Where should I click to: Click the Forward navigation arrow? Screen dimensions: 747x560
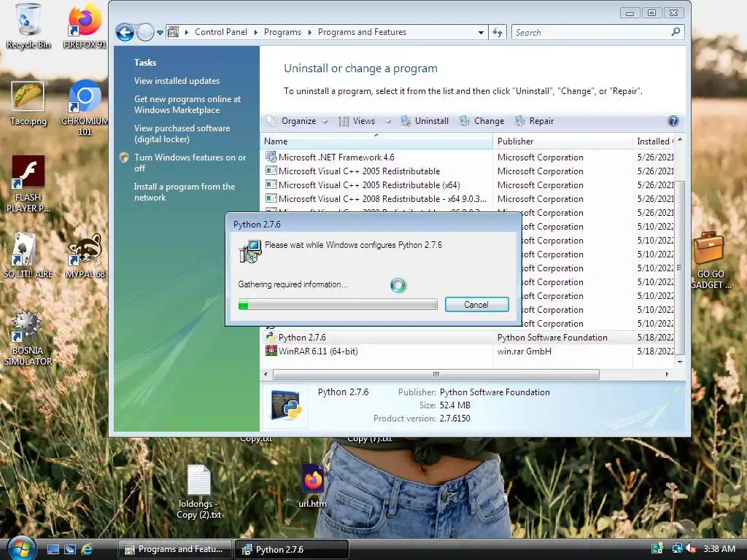pos(145,32)
